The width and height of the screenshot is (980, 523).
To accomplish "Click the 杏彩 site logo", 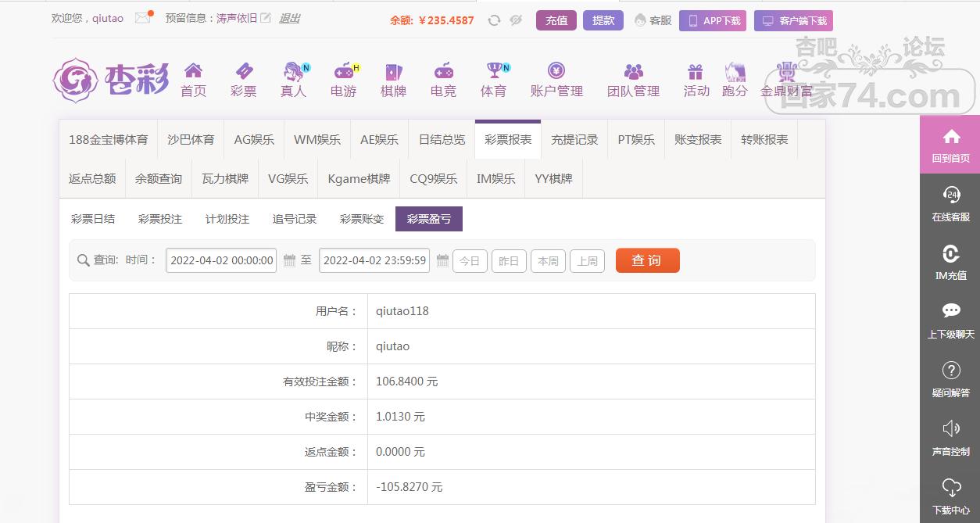I will click(111, 80).
